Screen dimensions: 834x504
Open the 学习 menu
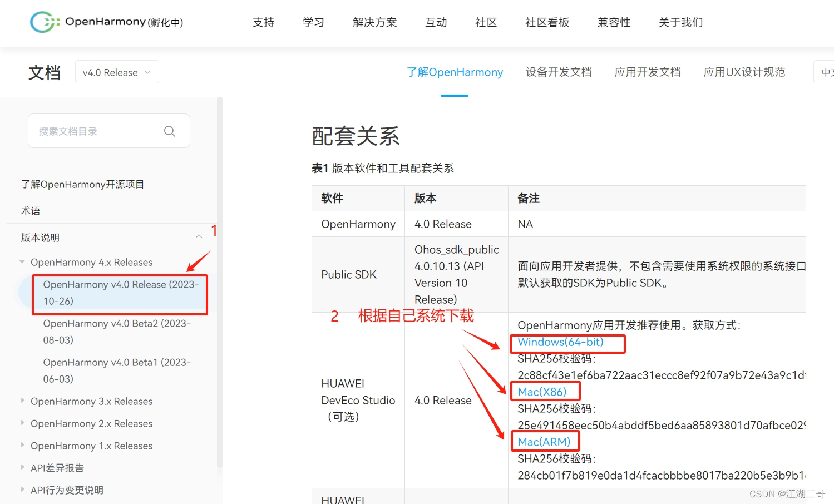[x=314, y=22]
